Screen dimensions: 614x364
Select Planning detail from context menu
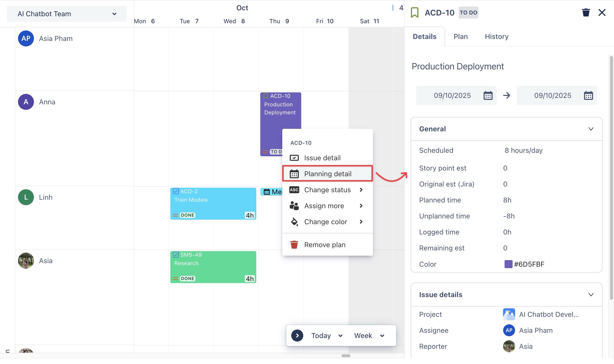pos(327,174)
